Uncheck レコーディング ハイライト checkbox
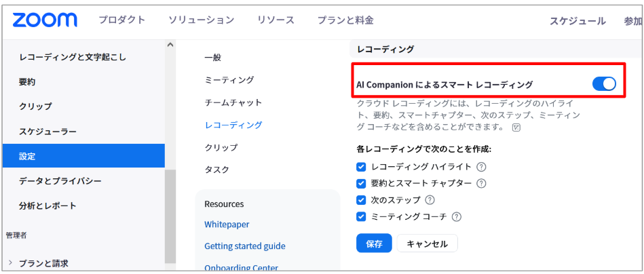 tap(361, 167)
